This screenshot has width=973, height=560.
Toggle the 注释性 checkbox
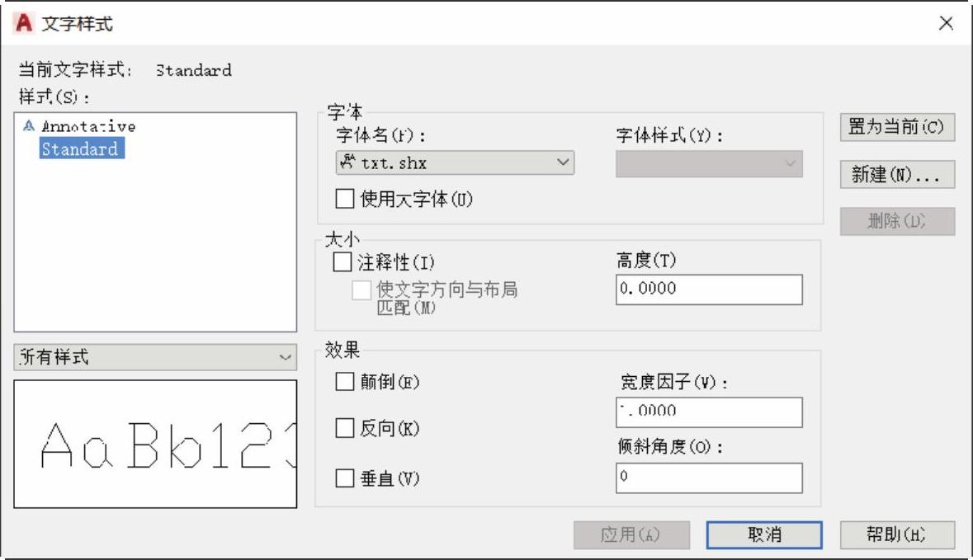[342, 263]
